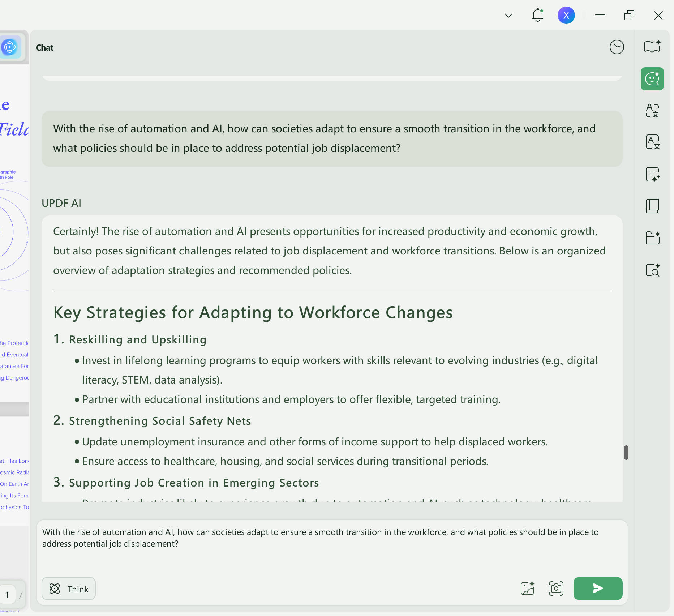This screenshot has height=616, width=674.
Task: Click 'Supporting Job Creation in Emerging Sectors' heading
Action: (x=194, y=483)
